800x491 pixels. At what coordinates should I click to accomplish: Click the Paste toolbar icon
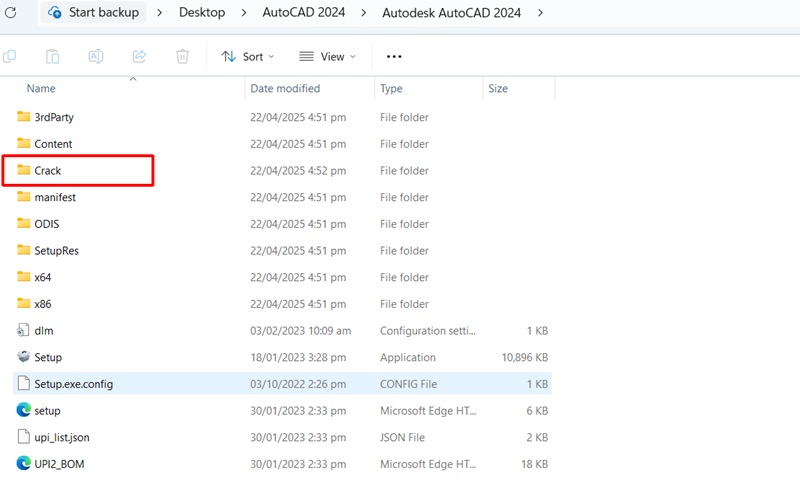pos(53,56)
